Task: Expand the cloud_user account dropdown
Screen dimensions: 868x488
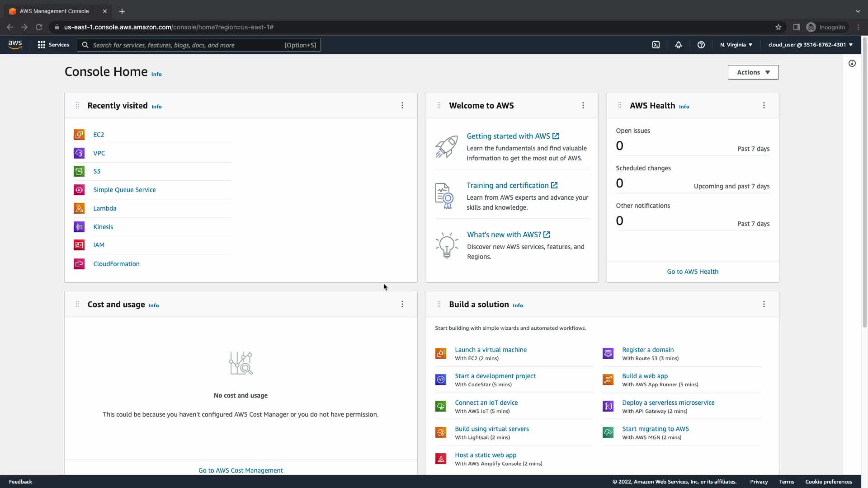Action: (x=810, y=45)
